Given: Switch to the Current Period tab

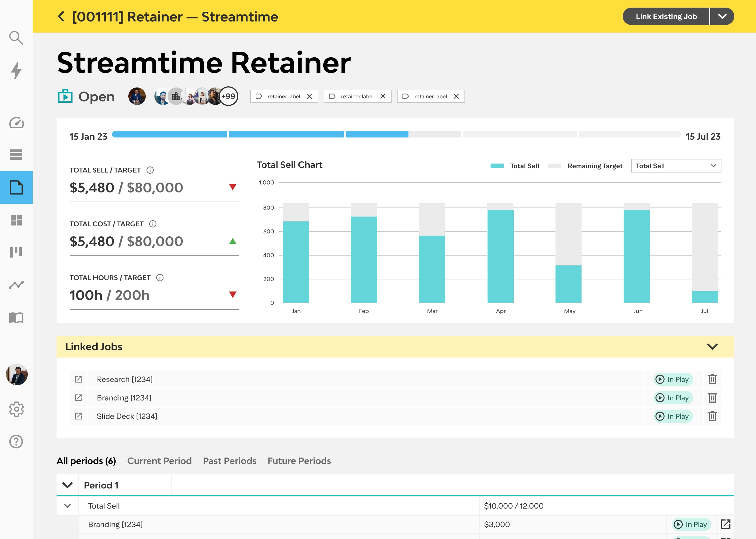Looking at the screenshot, I should 159,461.
